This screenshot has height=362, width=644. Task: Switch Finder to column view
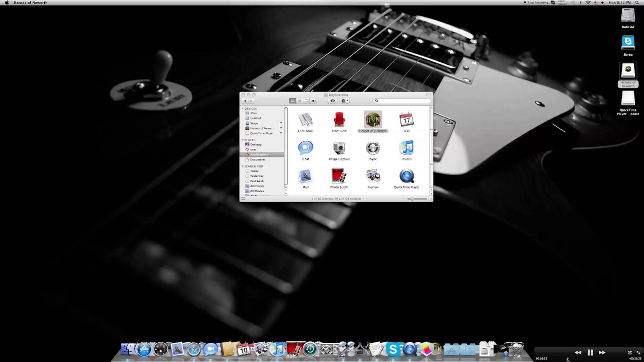[x=306, y=101]
